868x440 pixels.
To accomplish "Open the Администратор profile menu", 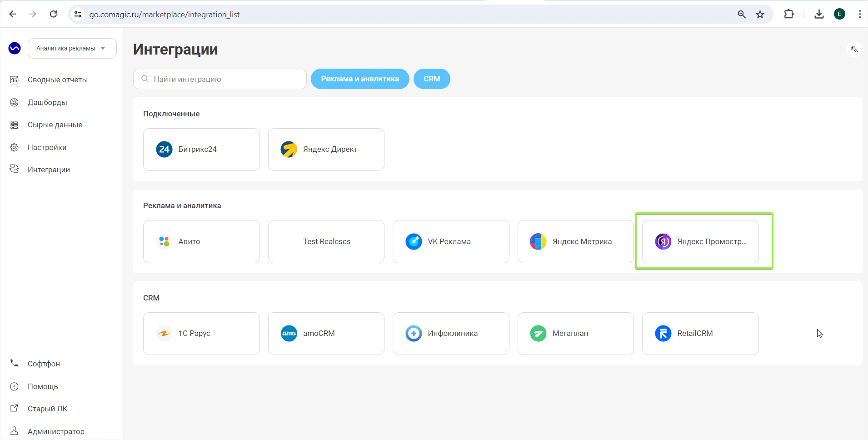I will pos(56,431).
